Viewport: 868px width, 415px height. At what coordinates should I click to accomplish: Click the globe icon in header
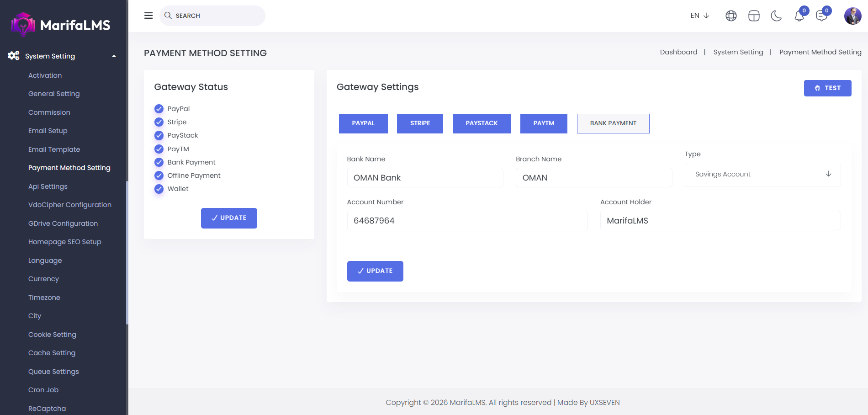click(x=731, y=16)
